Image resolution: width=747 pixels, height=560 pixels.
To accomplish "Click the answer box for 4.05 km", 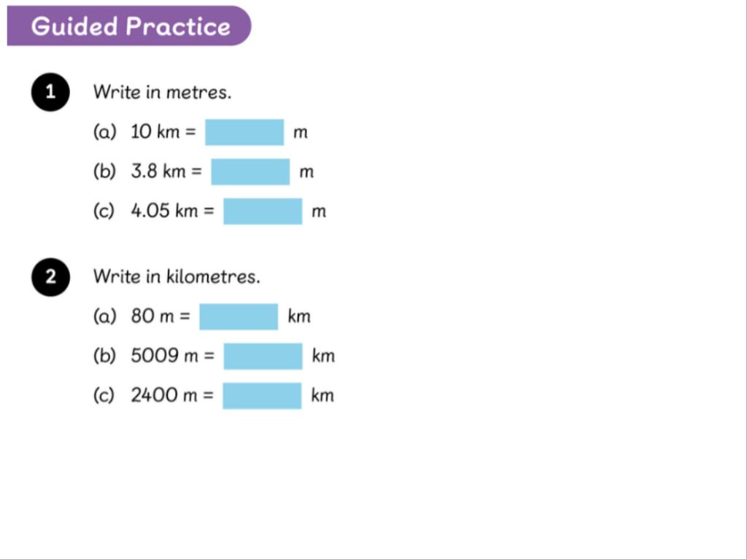I will coord(263,211).
